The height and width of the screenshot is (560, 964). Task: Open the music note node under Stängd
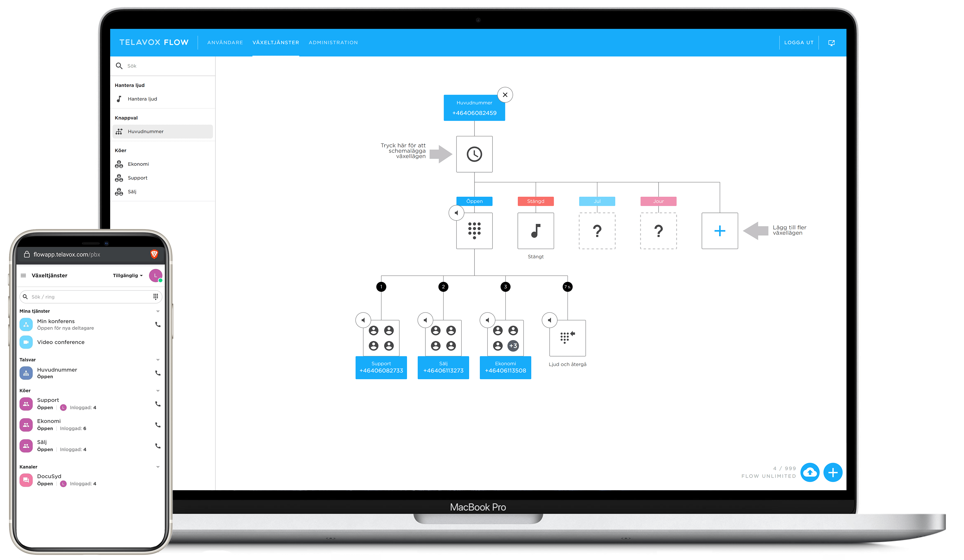[535, 231]
